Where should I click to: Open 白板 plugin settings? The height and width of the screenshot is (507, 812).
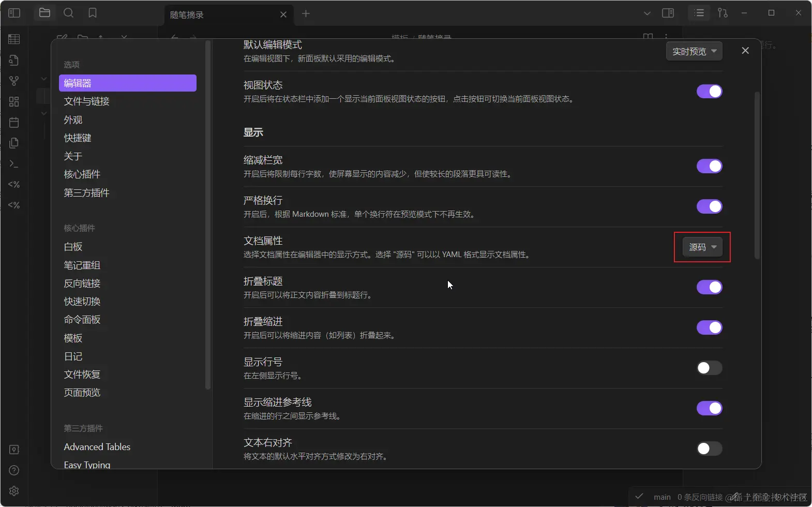128,247
